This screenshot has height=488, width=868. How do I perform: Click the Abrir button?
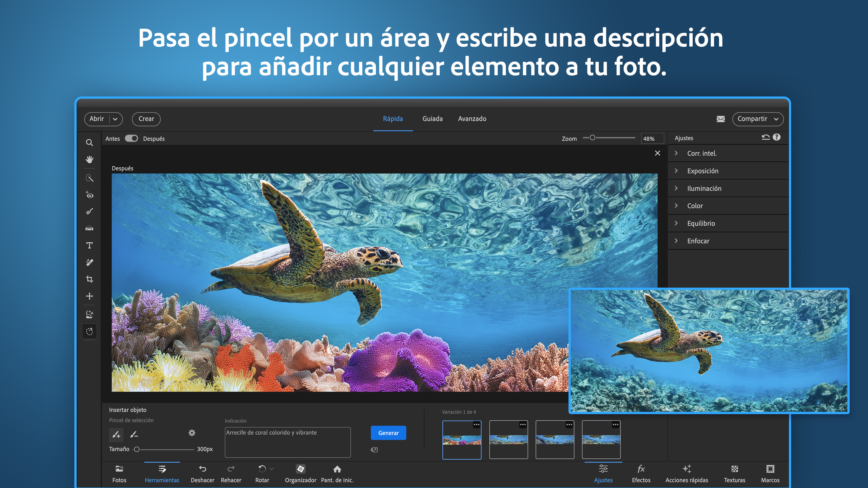pos(97,119)
